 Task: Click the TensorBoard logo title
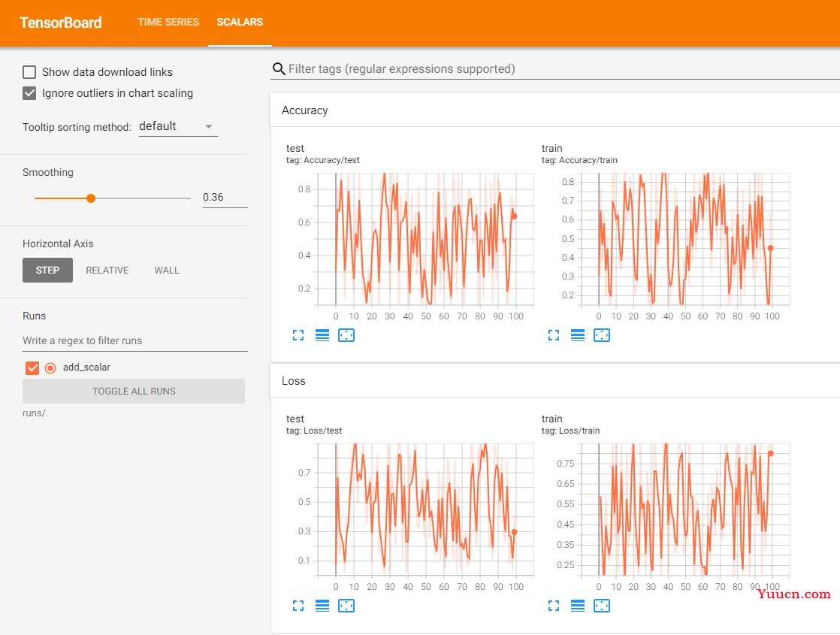pyautogui.click(x=61, y=23)
